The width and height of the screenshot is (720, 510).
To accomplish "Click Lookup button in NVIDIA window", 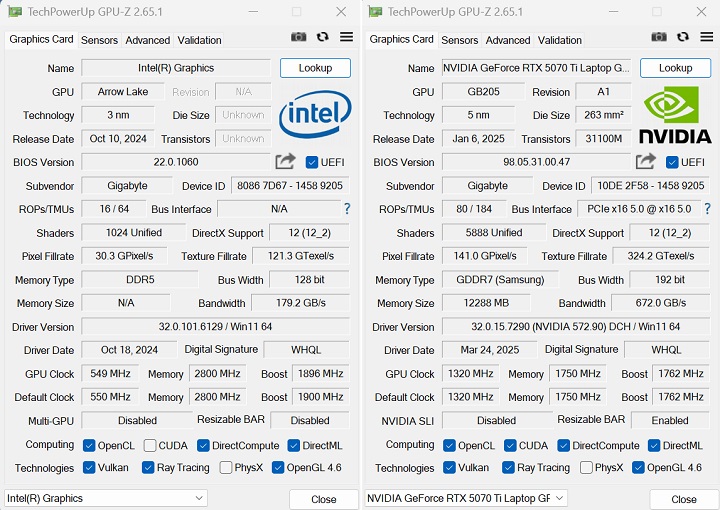I will tap(675, 68).
